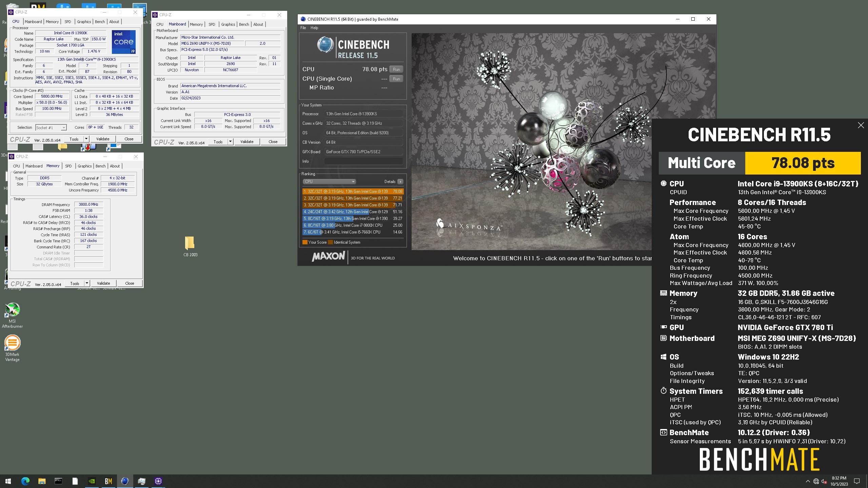Open the Windows Start menu

pyautogui.click(x=8, y=481)
